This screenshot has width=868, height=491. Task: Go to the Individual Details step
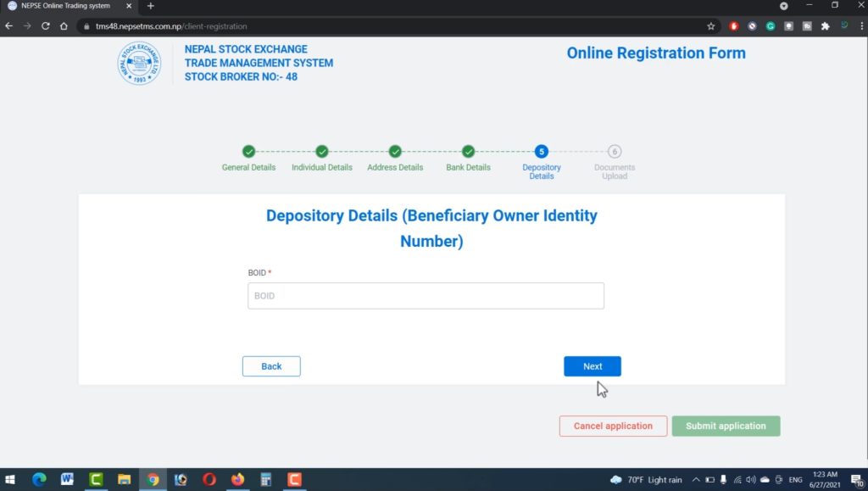321,159
